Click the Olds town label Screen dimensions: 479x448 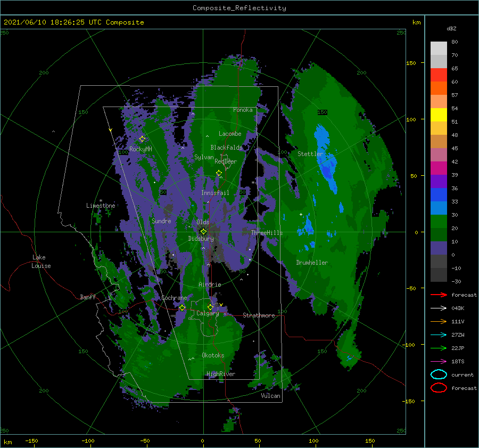click(203, 222)
